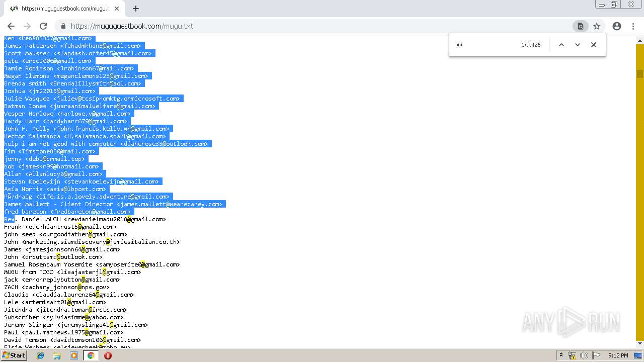Open the network tray icon

(x=572, y=355)
